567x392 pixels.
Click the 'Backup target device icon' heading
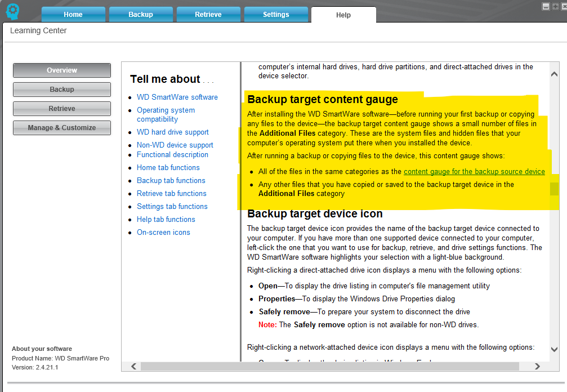[315, 213]
